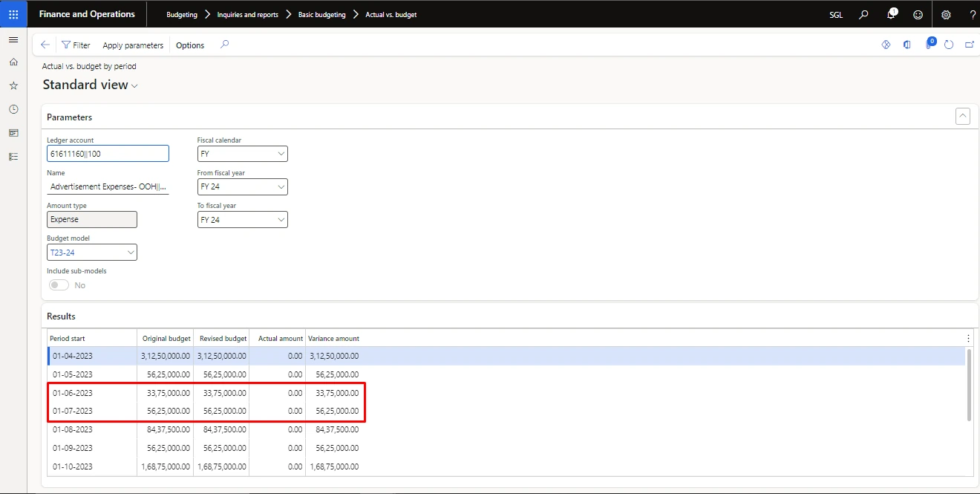Click the Filter button
The height and width of the screenshot is (494, 980).
pyautogui.click(x=76, y=45)
